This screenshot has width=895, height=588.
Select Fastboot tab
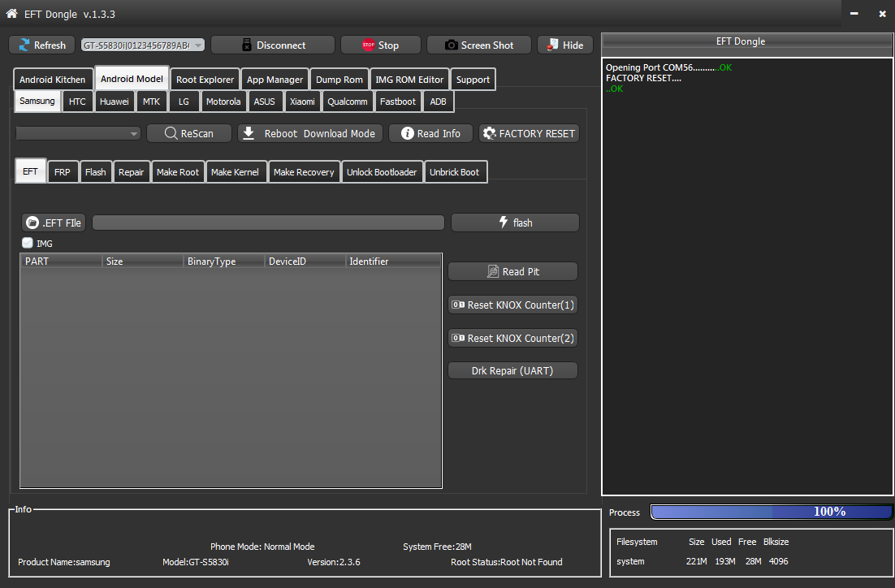[398, 102]
